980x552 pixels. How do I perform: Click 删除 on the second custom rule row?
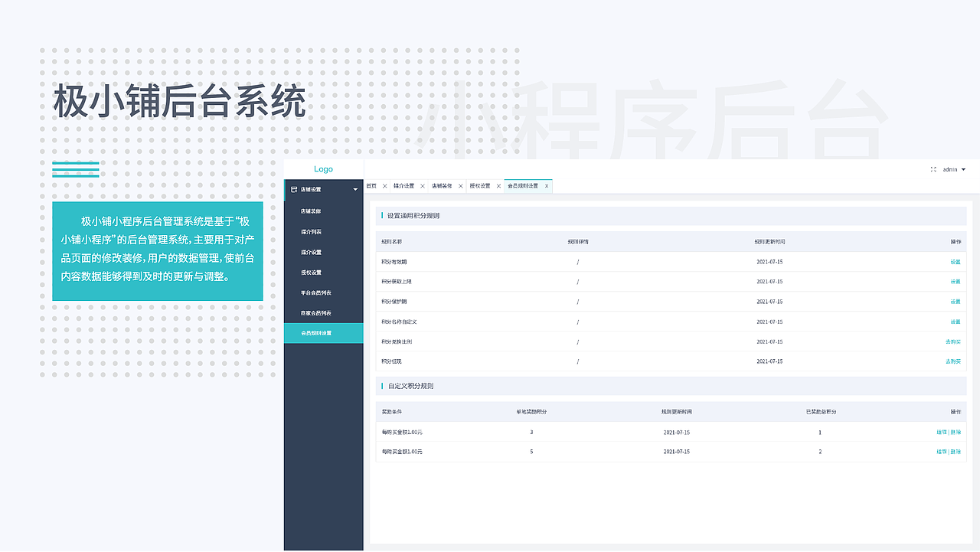(x=957, y=451)
